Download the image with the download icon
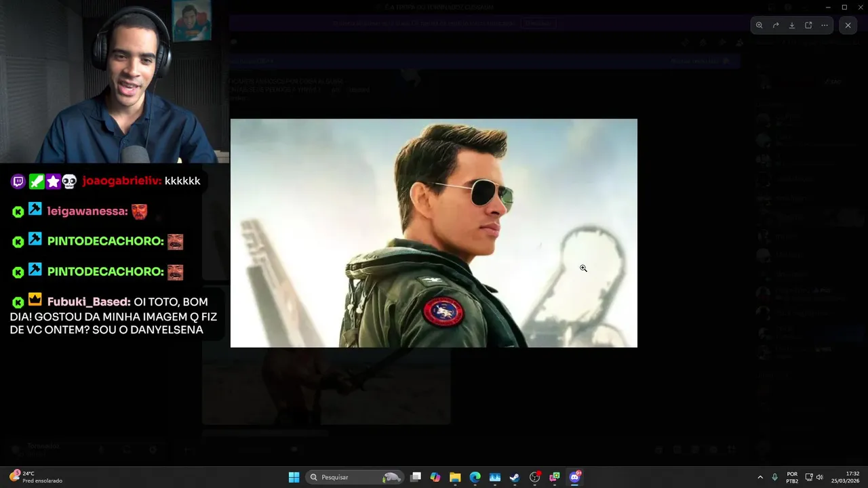Image resolution: width=868 pixels, height=488 pixels. 792,25
